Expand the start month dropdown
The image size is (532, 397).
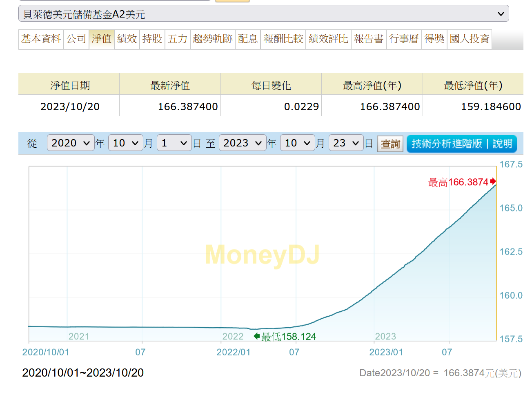tap(126, 143)
